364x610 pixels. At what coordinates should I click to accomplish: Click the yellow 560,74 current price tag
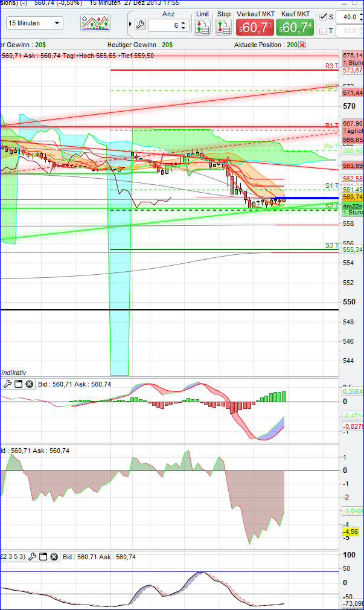click(x=353, y=197)
